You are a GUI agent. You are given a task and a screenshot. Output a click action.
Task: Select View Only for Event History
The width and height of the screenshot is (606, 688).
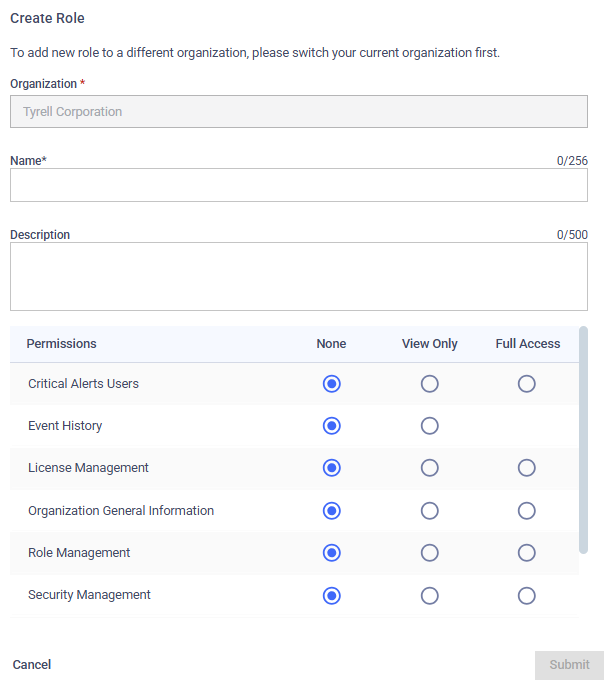tap(429, 426)
